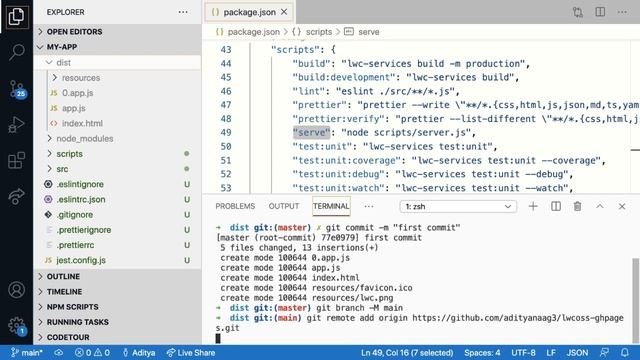Select the package.json editor tab

249,12
